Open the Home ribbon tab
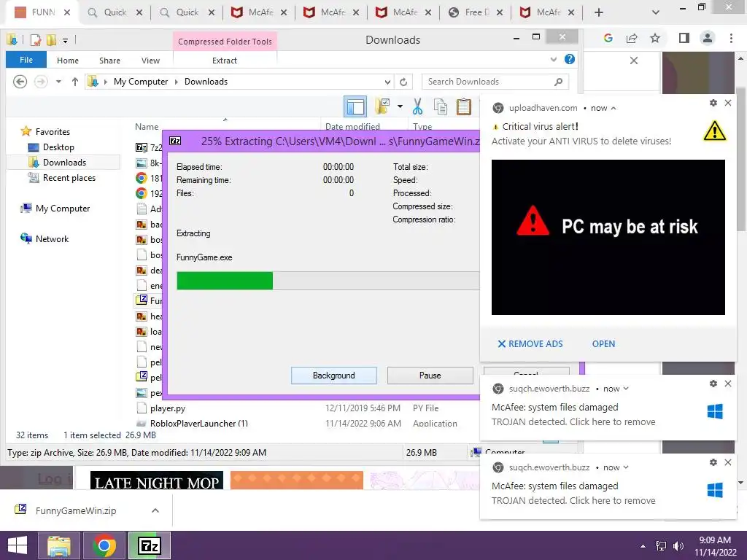 pyautogui.click(x=68, y=61)
